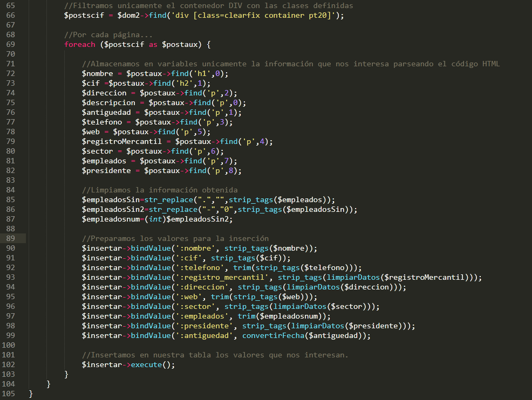Click the $cif variable on line 73
Screen dimensions: 532x400
click(x=91, y=83)
